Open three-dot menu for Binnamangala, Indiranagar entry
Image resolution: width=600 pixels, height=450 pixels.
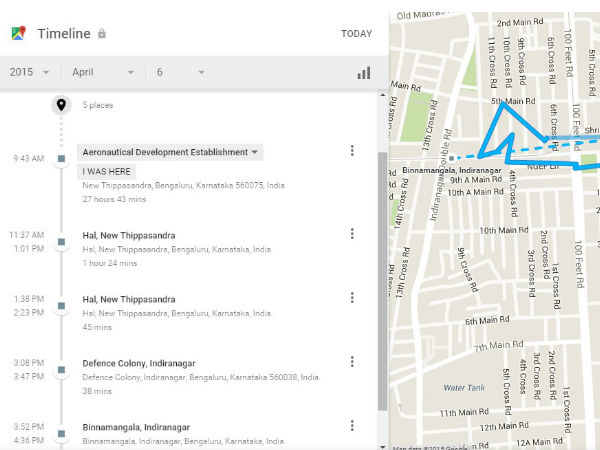pyautogui.click(x=352, y=427)
